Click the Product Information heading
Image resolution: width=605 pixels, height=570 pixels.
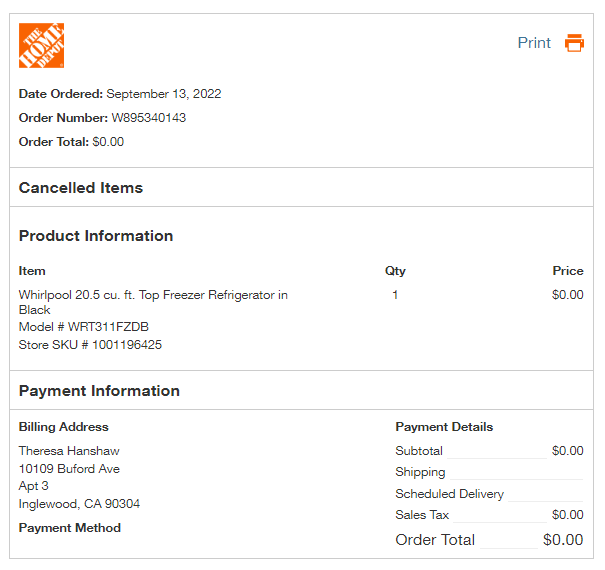tap(96, 236)
